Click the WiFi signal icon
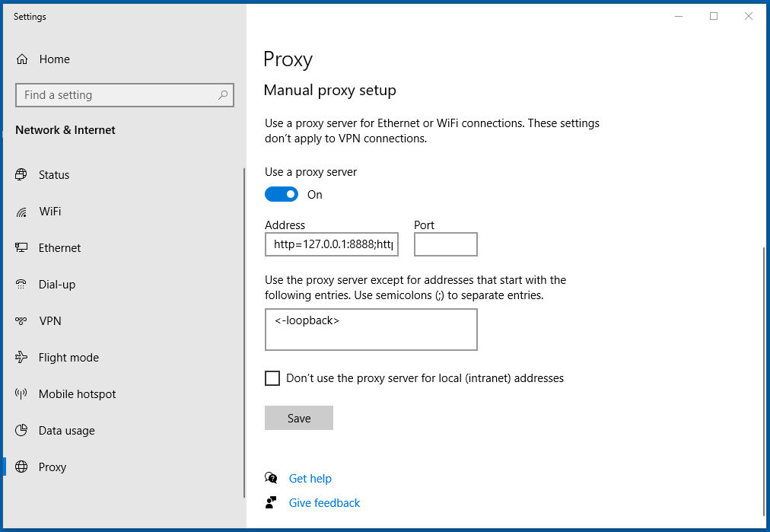The height and width of the screenshot is (532, 770). coord(21,212)
